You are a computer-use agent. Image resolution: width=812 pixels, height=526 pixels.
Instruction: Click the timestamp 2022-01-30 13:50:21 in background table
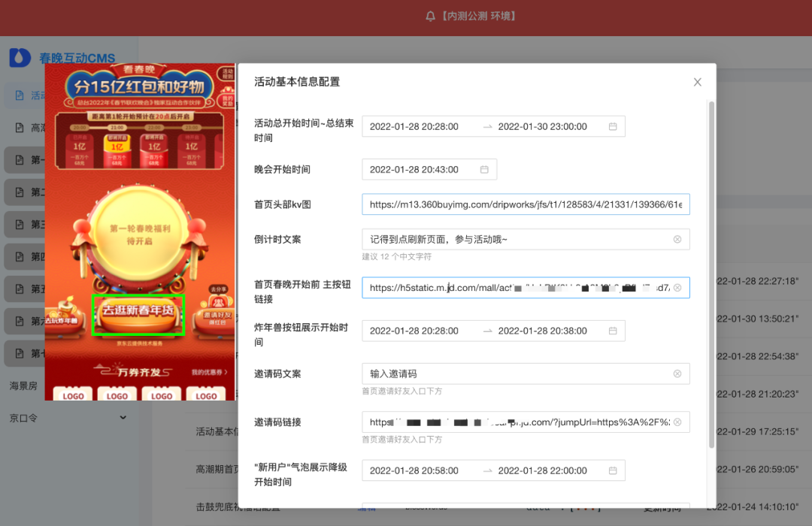pos(757,319)
